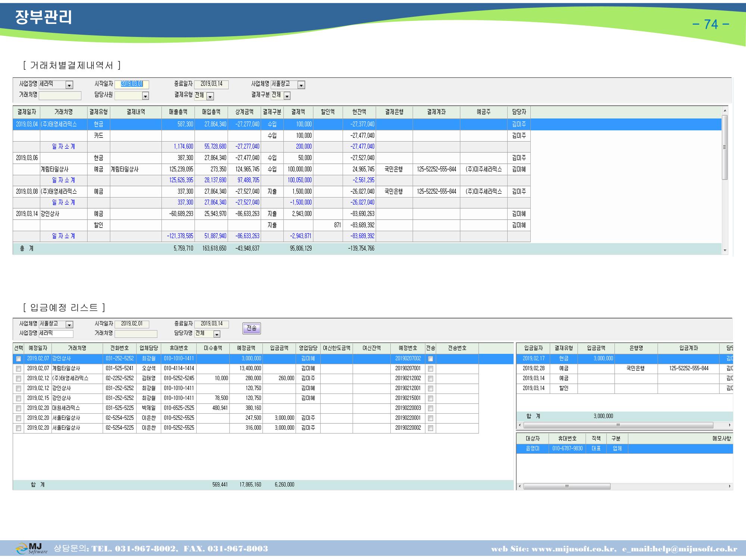Check the select box for 서울타일상사 316,000 row
Viewport: 746px width, 560px height.
[x=18, y=428]
